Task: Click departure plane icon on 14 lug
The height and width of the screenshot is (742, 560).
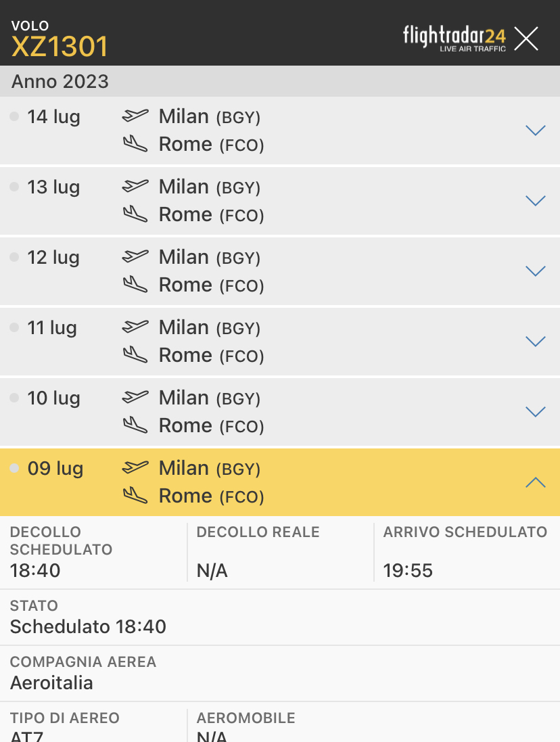Action: (x=135, y=116)
